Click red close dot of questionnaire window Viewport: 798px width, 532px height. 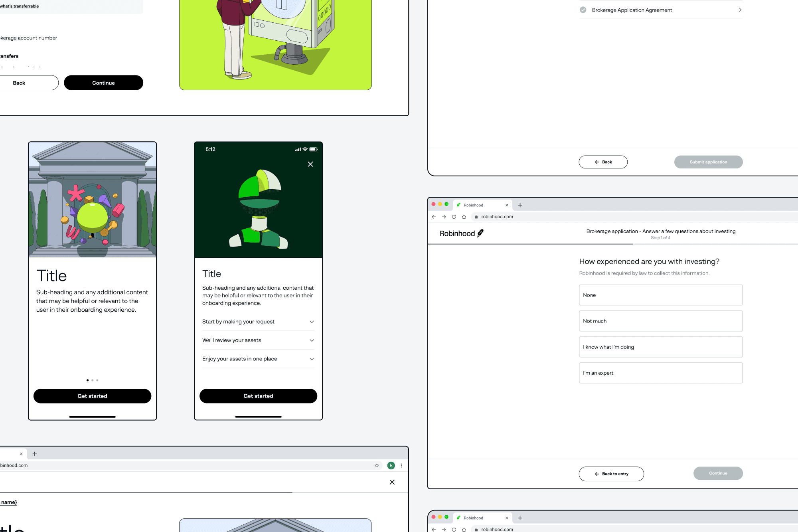point(434,204)
